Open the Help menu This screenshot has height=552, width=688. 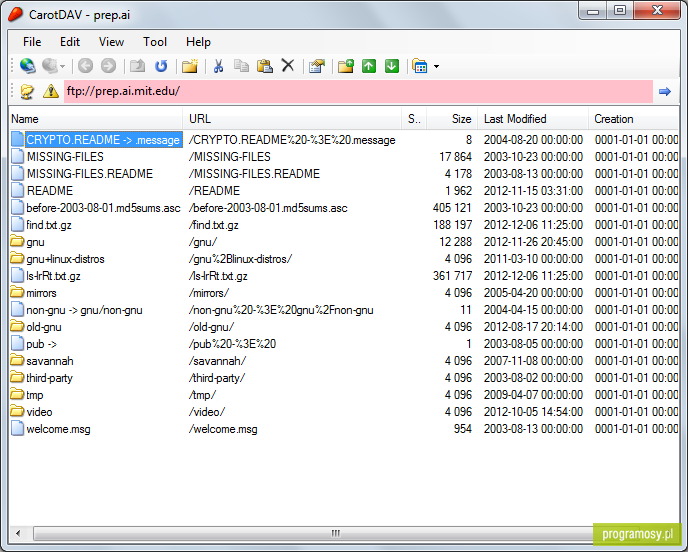point(198,42)
